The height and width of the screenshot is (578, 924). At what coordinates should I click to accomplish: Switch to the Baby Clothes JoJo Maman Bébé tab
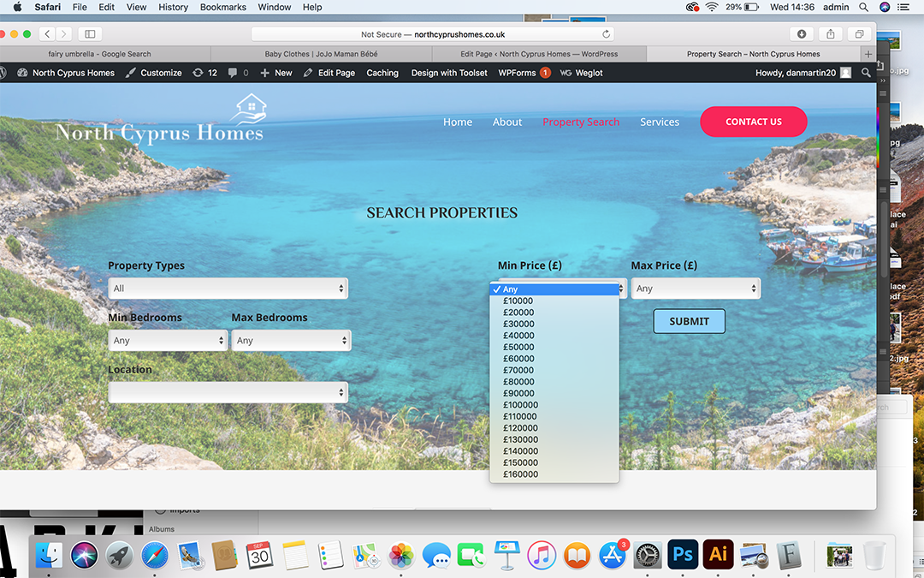321,54
